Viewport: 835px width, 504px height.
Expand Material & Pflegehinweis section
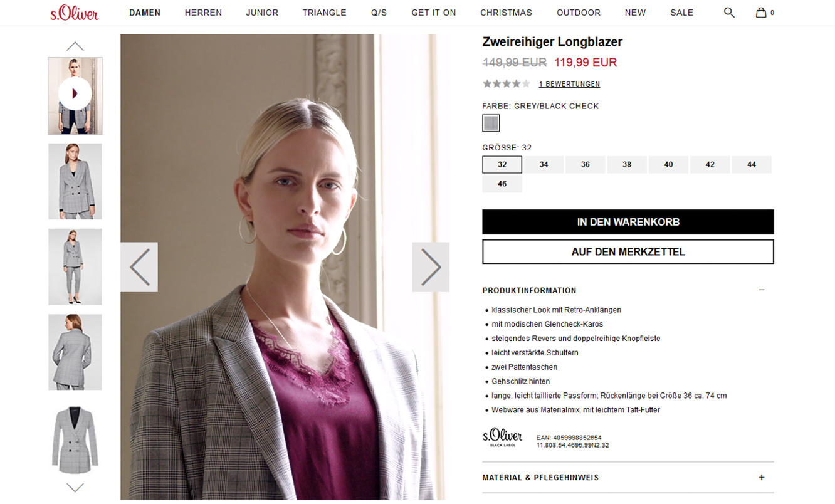pos(762,478)
